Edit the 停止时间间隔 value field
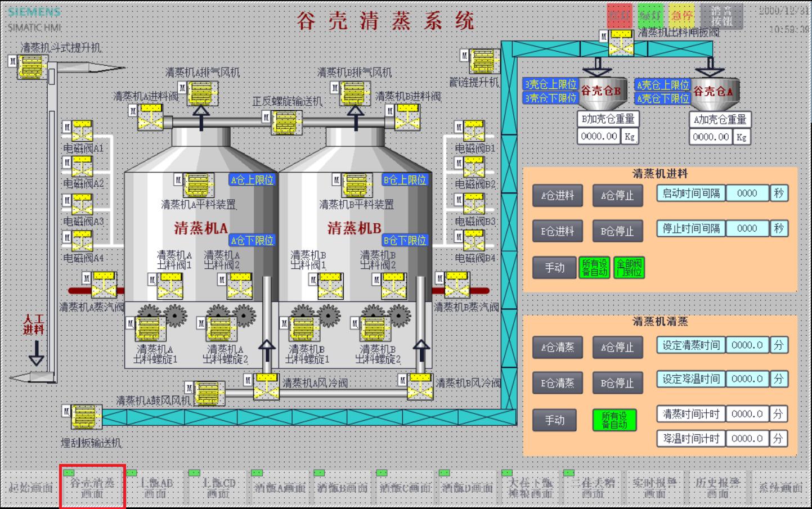The image size is (812, 509). pos(747,228)
